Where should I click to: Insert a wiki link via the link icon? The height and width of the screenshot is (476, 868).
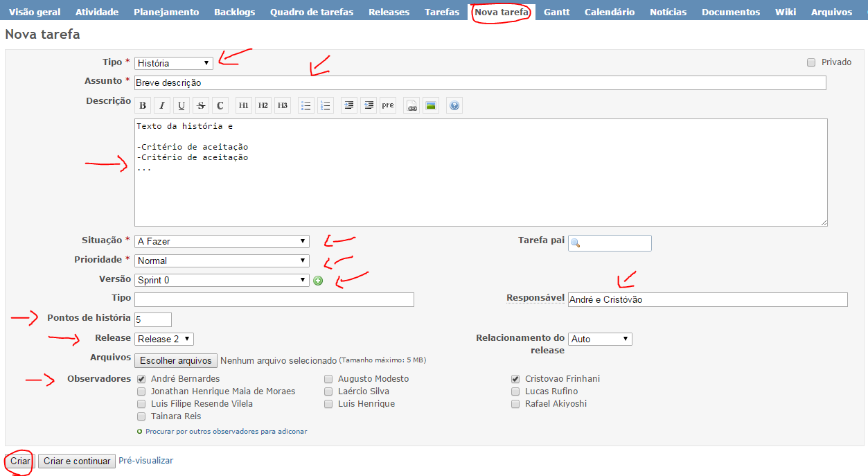(411, 105)
